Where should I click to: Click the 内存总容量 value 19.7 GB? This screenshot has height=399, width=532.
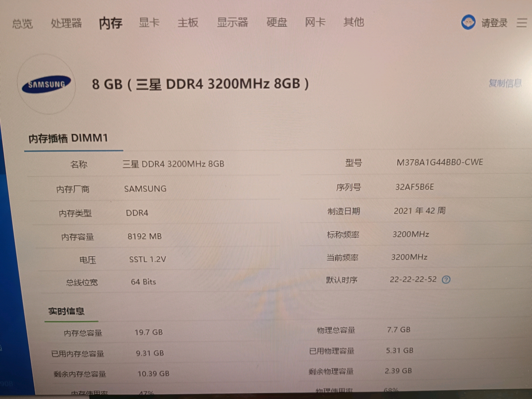coord(148,332)
